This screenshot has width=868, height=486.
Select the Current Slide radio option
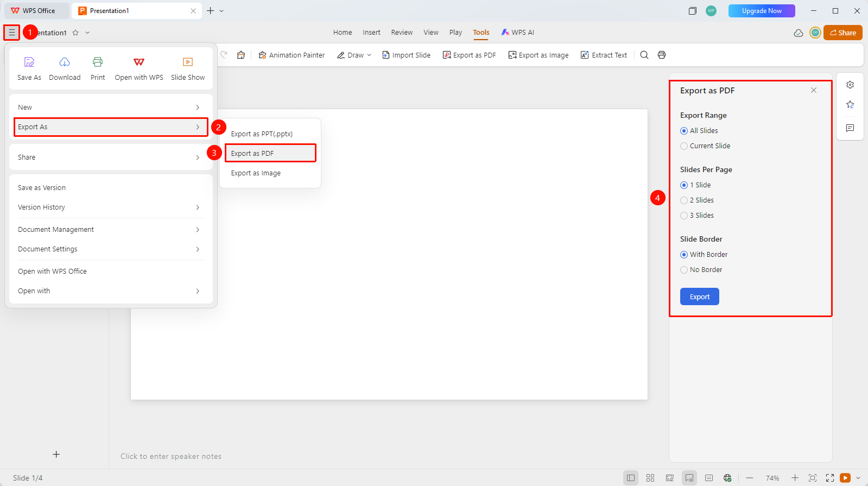pyautogui.click(x=705, y=146)
